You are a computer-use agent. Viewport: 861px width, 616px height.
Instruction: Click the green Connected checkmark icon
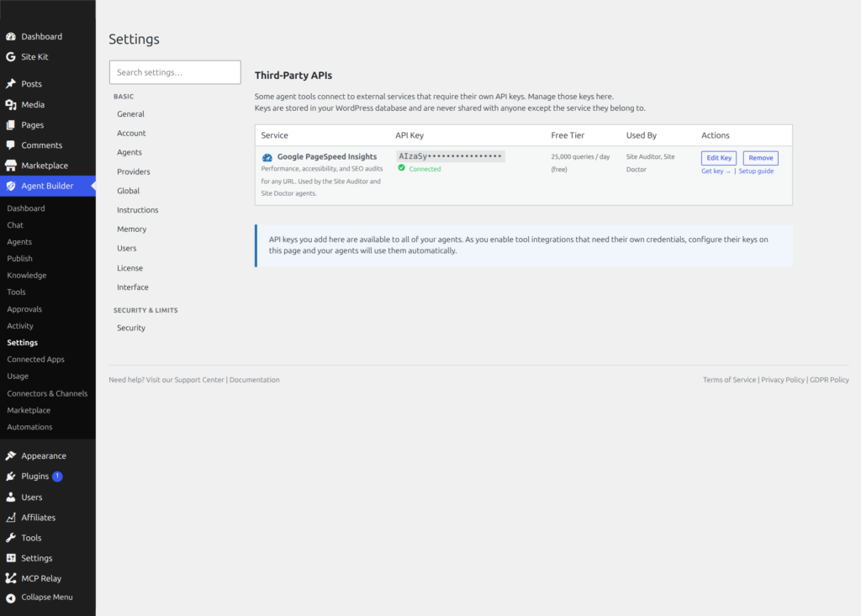tap(401, 168)
